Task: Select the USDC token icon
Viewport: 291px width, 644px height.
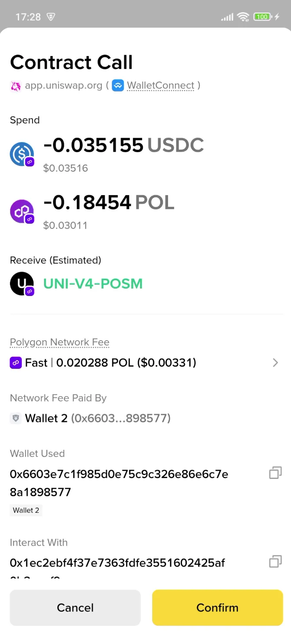Action: tap(22, 153)
